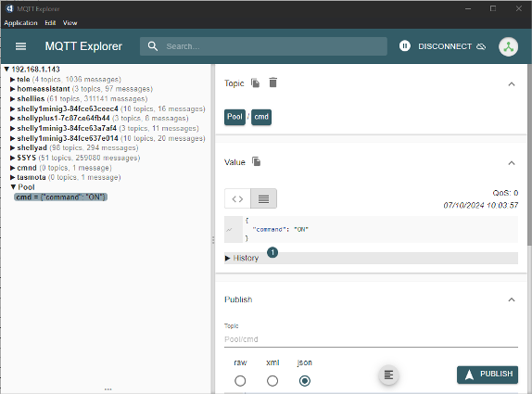
Task: Click the timestamp 07/10/2024 10:03:57
Action: pos(481,205)
